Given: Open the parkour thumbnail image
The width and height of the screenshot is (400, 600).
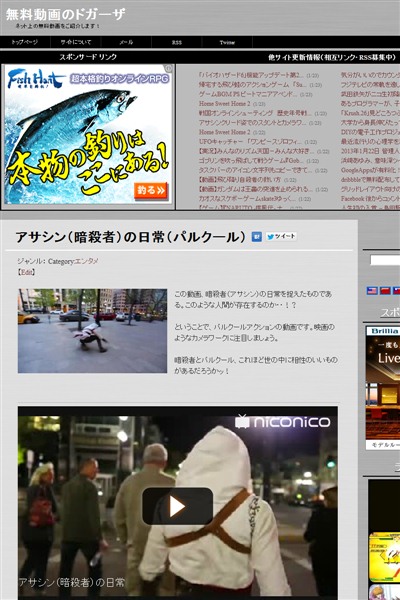Looking at the screenshot, I should point(92,331).
